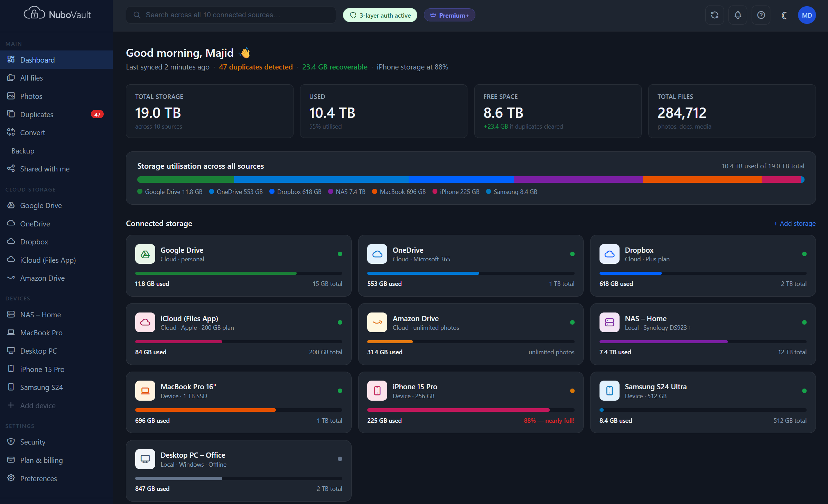Click OneDrive card cloud icon
The width and height of the screenshot is (828, 504).
click(377, 254)
